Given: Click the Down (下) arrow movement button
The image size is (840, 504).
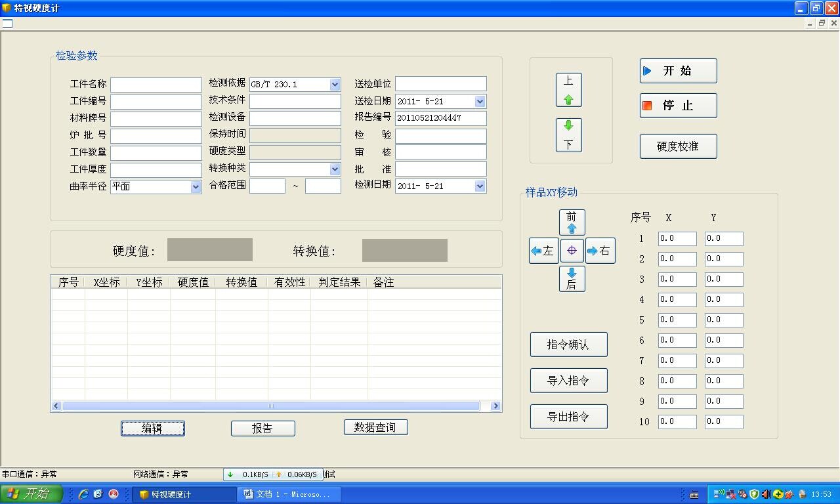Looking at the screenshot, I should 568,135.
